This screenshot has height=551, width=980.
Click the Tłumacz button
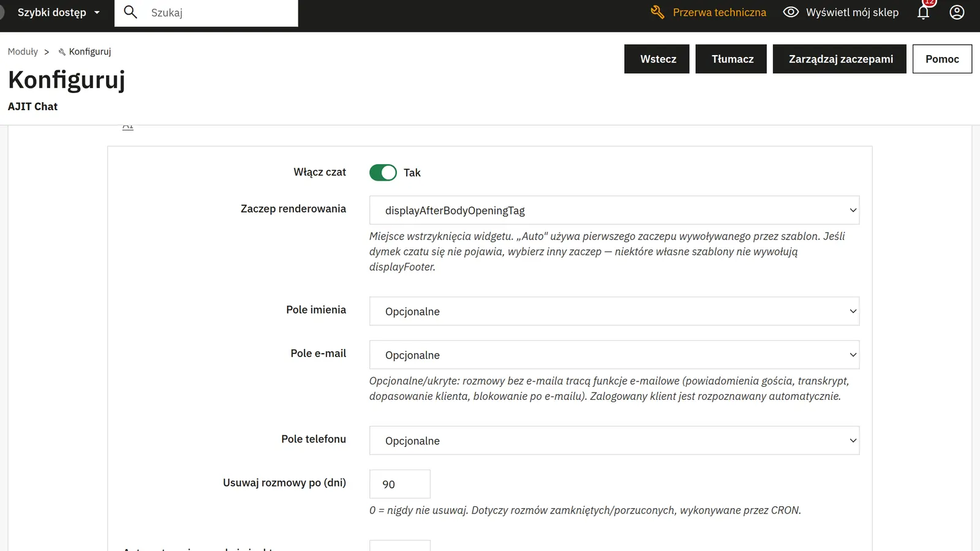tap(731, 59)
